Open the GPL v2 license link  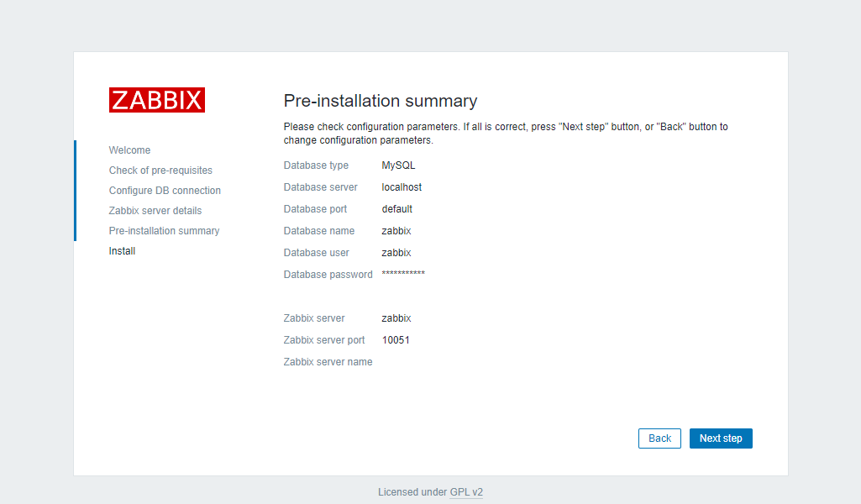click(466, 492)
